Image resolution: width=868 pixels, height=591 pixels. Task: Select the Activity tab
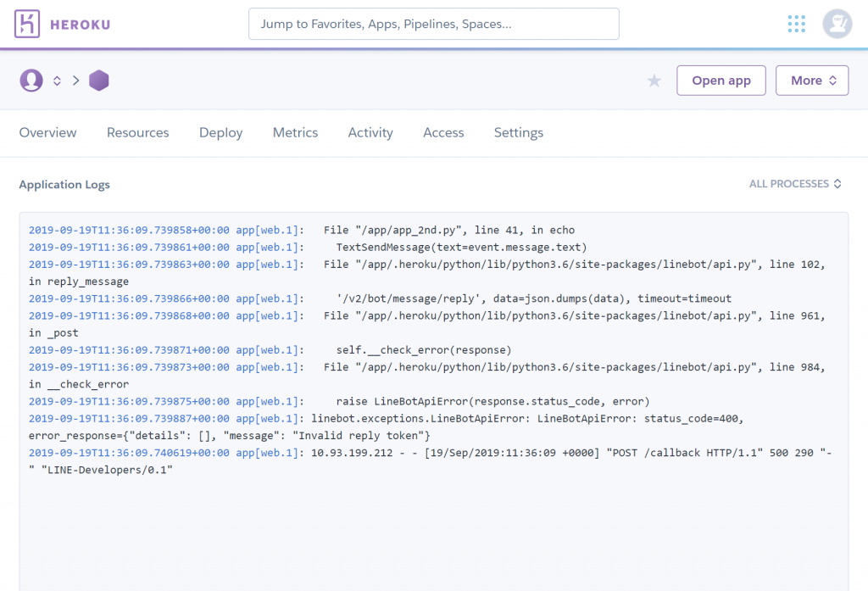pos(370,132)
